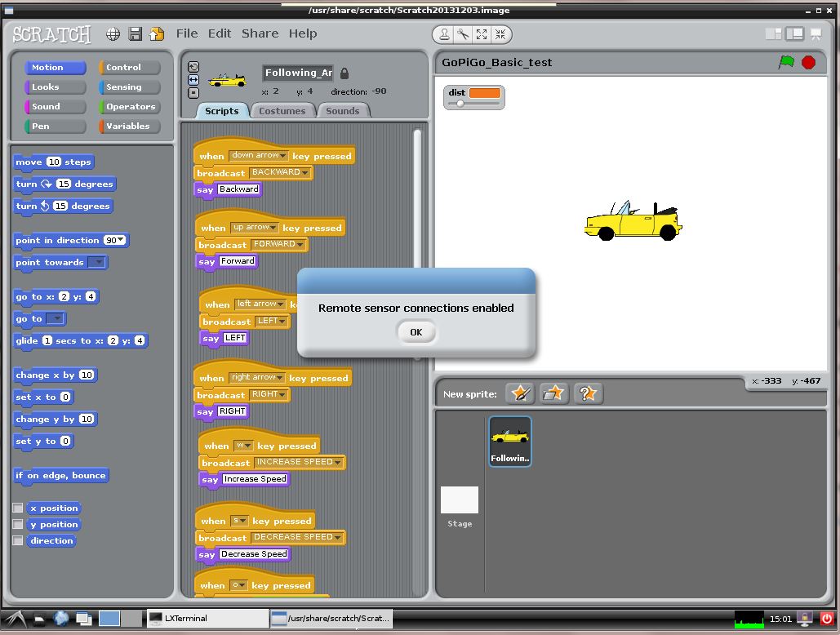Click the sprite lock icon
The image size is (840, 635).
344,73
